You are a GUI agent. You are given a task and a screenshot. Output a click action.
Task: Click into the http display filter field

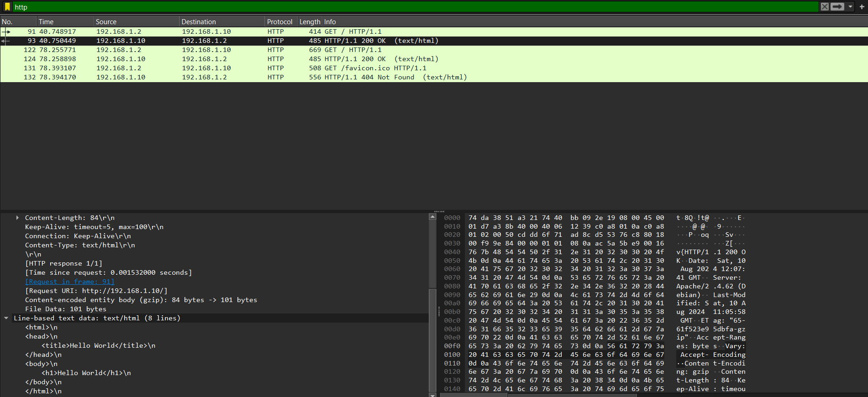point(411,7)
